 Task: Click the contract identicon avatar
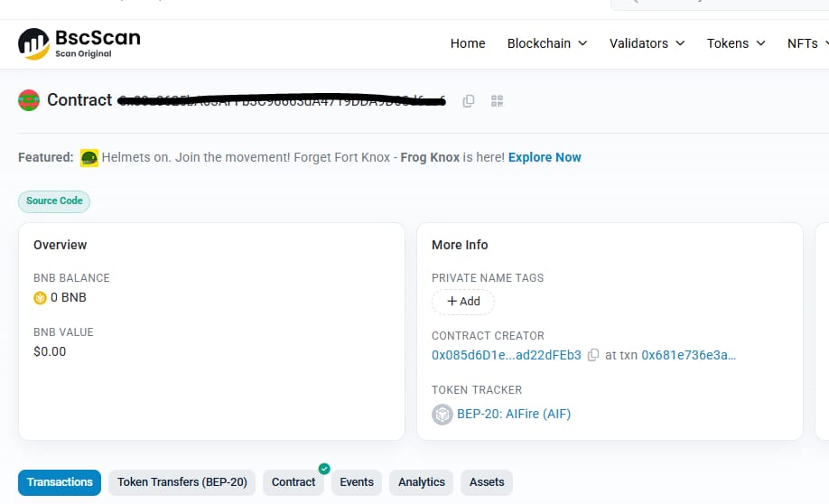(29, 100)
